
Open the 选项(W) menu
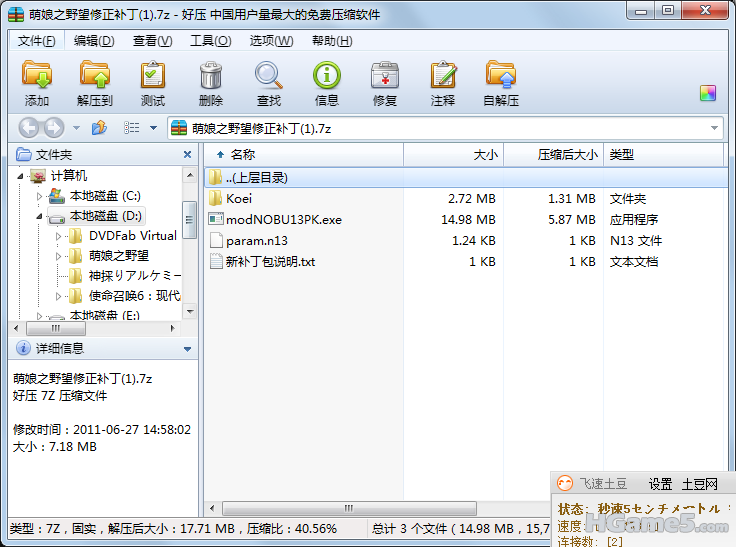(x=271, y=41)
